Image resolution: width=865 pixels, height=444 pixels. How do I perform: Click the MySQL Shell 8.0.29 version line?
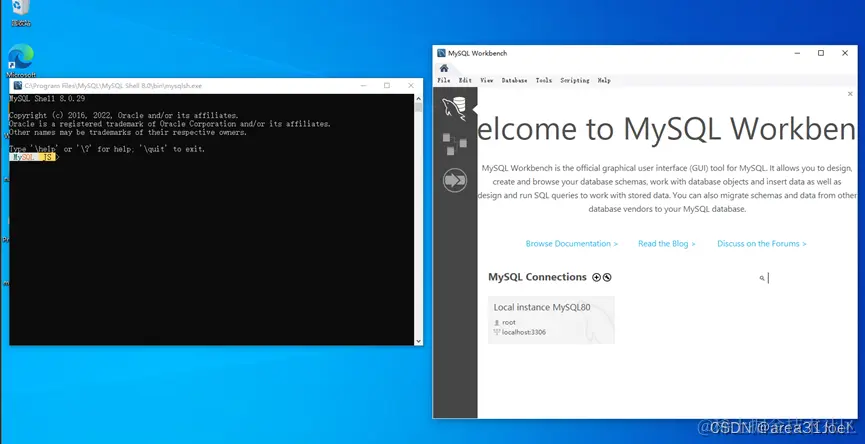[47, 99]
